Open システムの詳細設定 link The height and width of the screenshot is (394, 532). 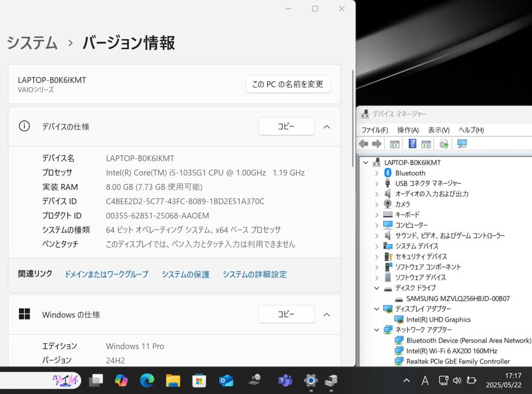pyautogui.click(x=254, y=274)
